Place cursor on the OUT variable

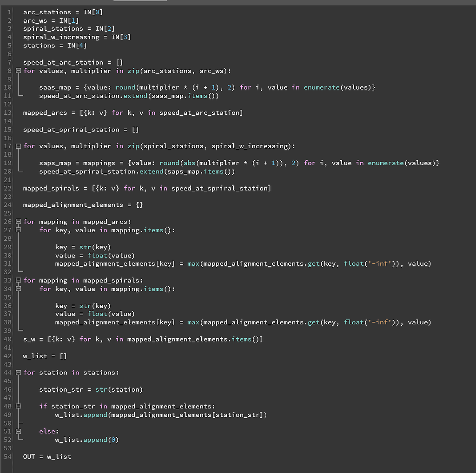click(28, 457)
